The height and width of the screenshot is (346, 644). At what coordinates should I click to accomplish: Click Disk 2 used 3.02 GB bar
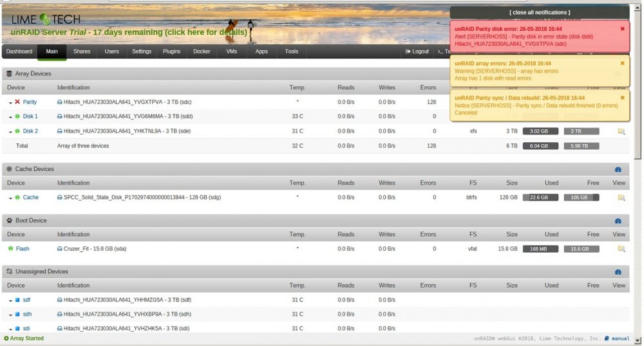coord(540,131)
